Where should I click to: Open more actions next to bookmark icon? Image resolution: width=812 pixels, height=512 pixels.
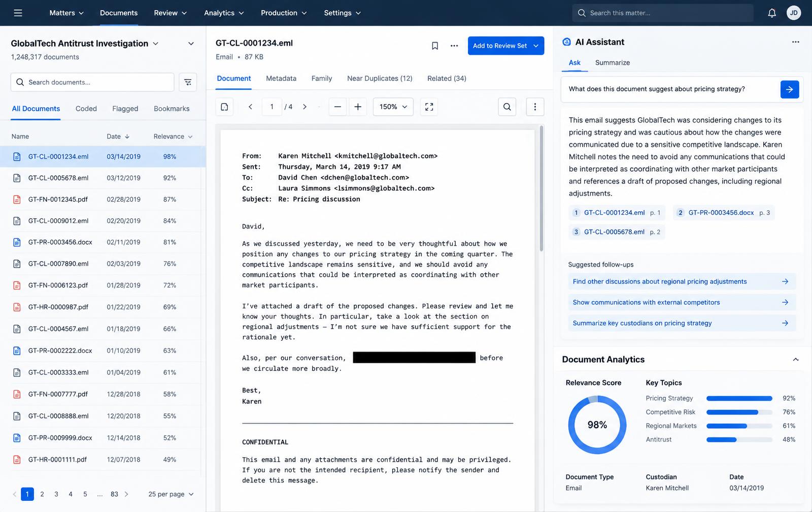click(454, 46)
